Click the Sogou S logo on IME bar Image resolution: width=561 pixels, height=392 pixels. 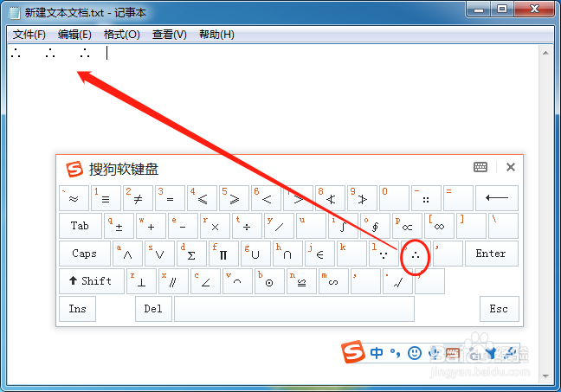(353, 352)
